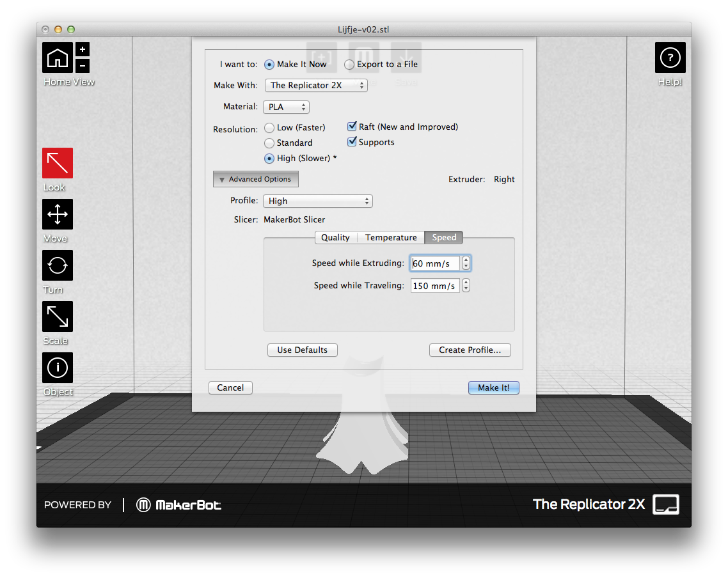Increase Speed while Traveling with the stepper
The height and width of the screenshot is (578, 728).
tap(466, 283)
